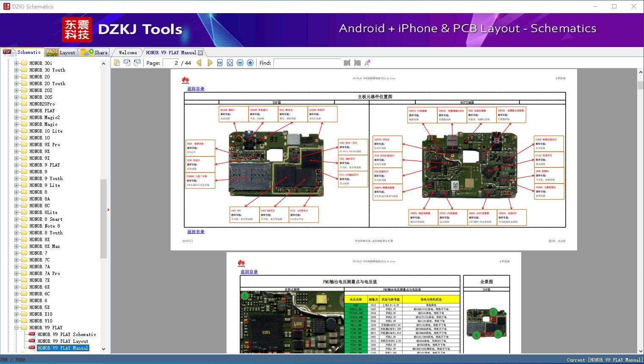644x364 pixels.
Task: Click the 返回目录 link on the PMU page
Action: pos(249,272)
